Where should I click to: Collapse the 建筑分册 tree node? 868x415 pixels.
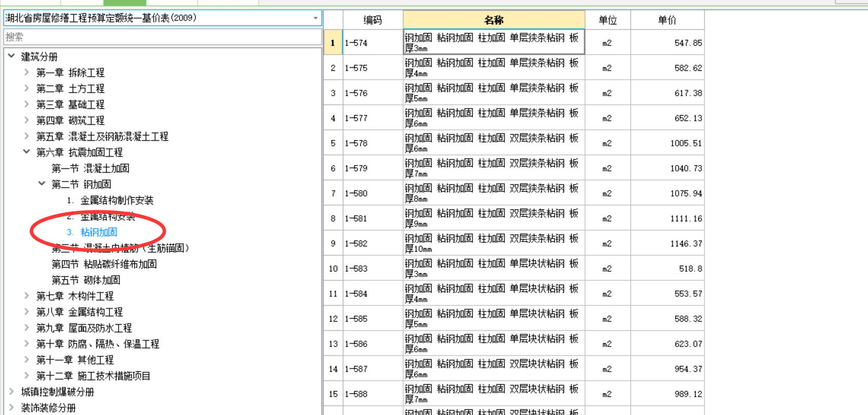click(x=11, y=56)
